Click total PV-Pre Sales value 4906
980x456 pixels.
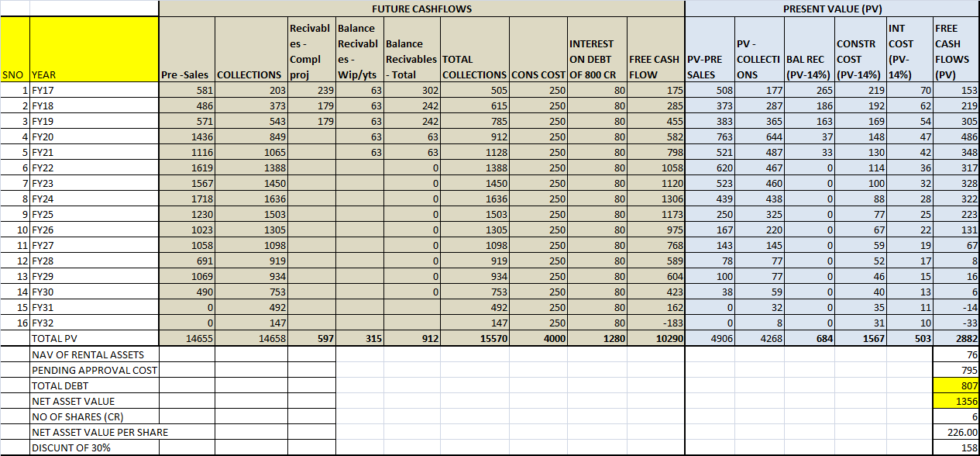click(710, 338)
